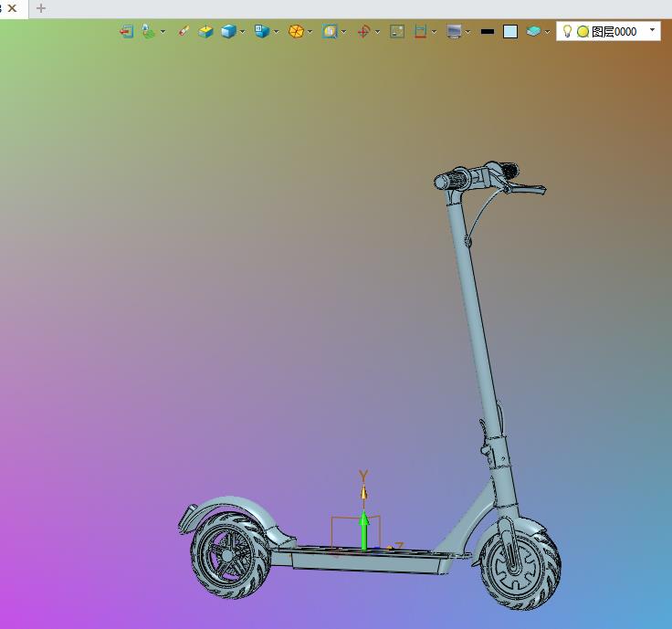
Task: Click the red crosshair target icon
Action: 363,32
